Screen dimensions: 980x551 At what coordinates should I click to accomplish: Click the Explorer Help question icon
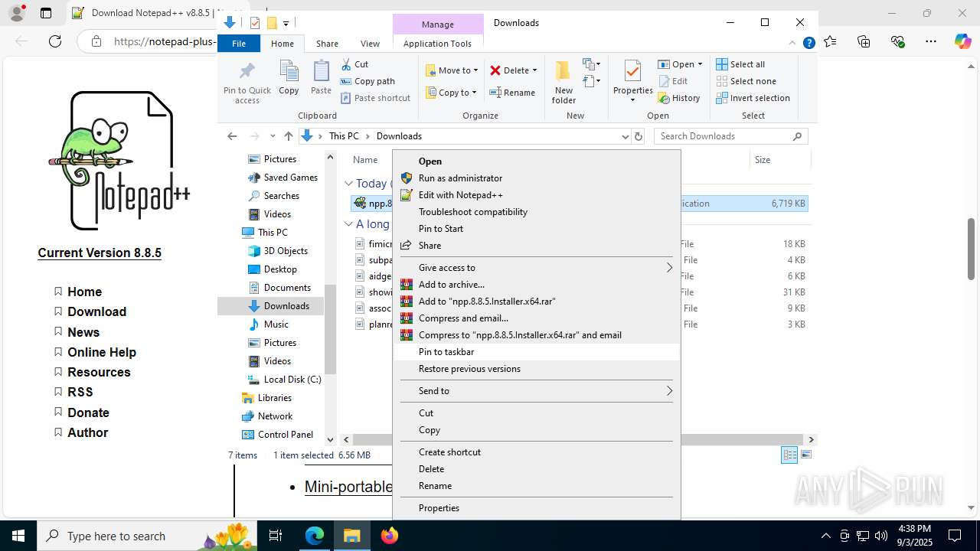(808, 44)
